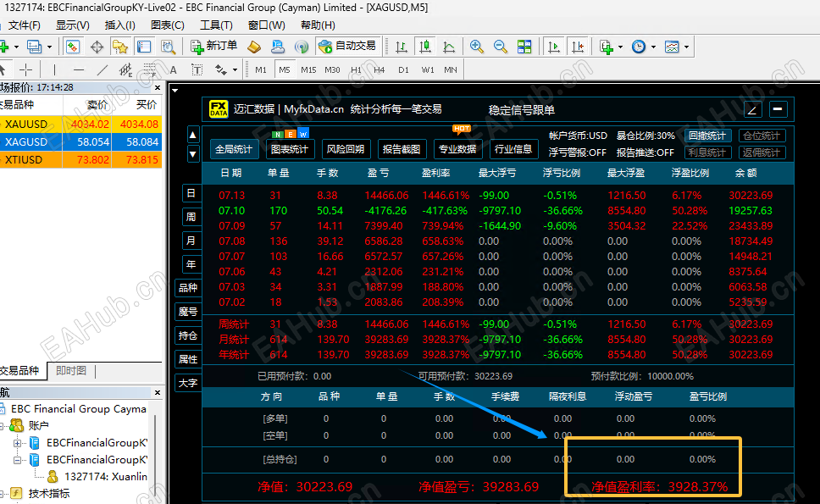Switch to D1 timeframe
Image resolution: width=820 pixels, height=504 pixels.
coord(403,70)
